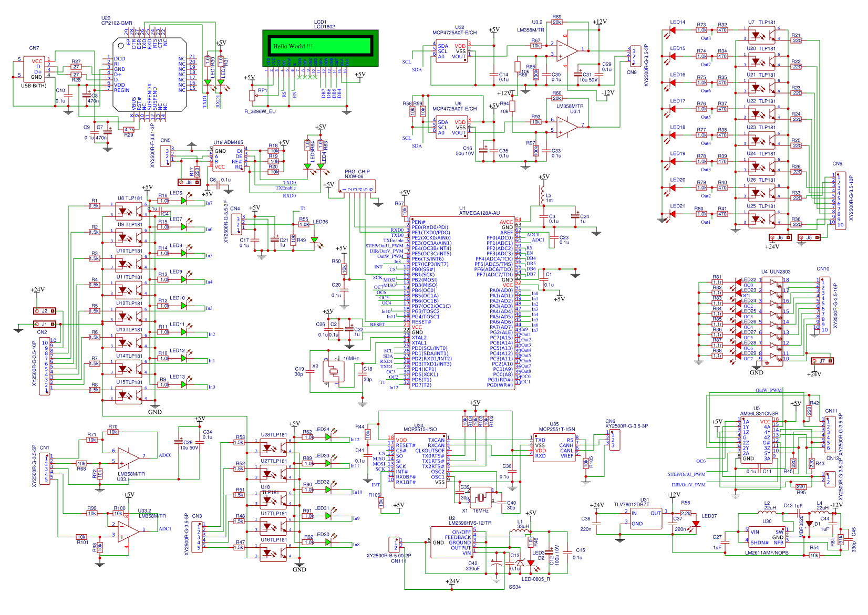868x615 pixels.
Task: Click the green "Hello World !!!" LCD screen
Action: pos(320,46)
